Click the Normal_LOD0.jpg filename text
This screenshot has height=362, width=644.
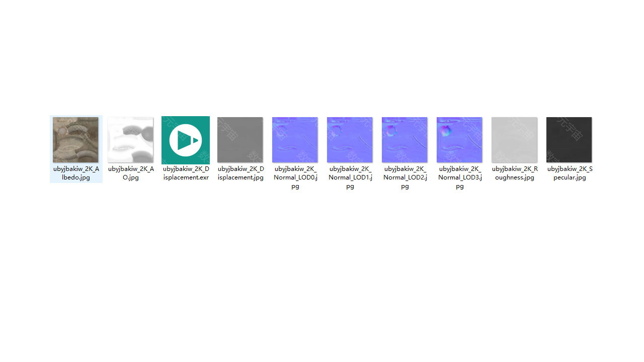[x=295, y=177]
